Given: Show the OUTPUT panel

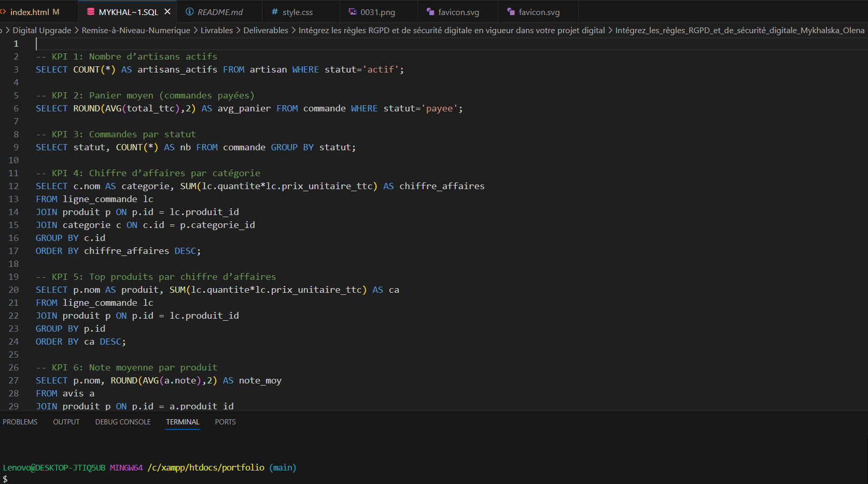Looking at the screenshot, I should [x=66, y=422].
